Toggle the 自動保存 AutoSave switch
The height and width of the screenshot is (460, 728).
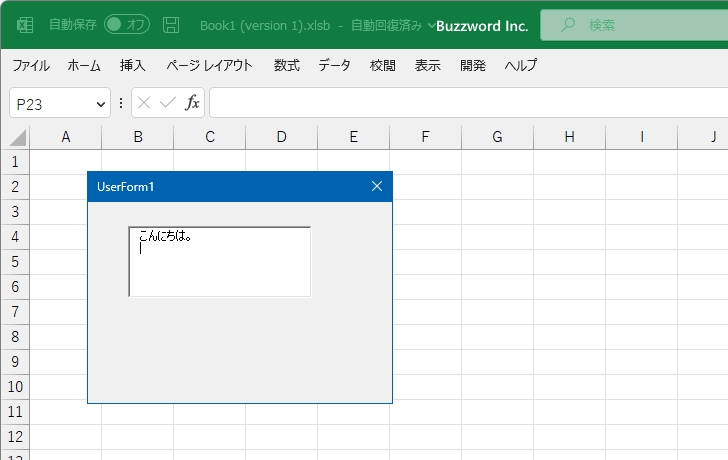point(127,25)
